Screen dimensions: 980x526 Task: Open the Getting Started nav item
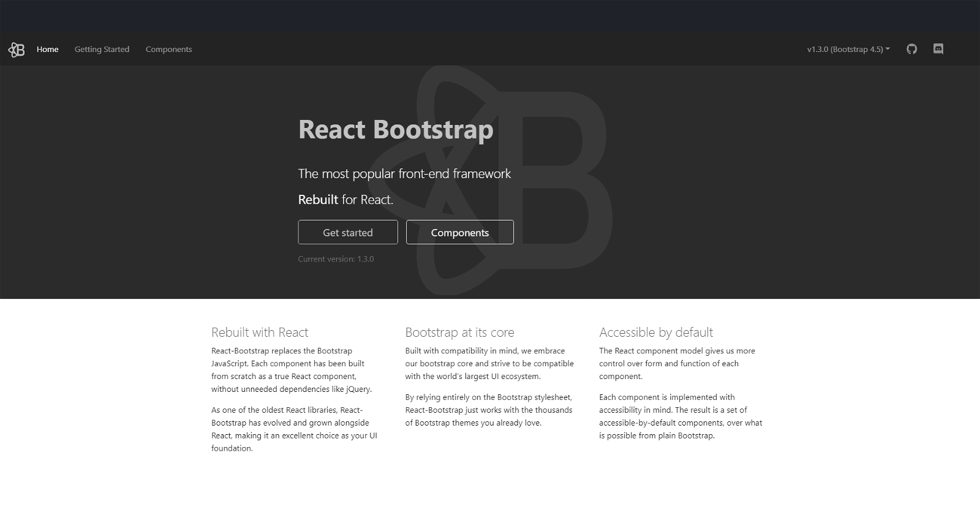102,49
